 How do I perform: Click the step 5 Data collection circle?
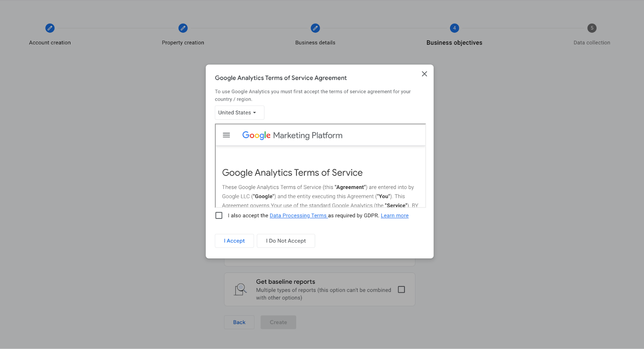pos(592,28)
